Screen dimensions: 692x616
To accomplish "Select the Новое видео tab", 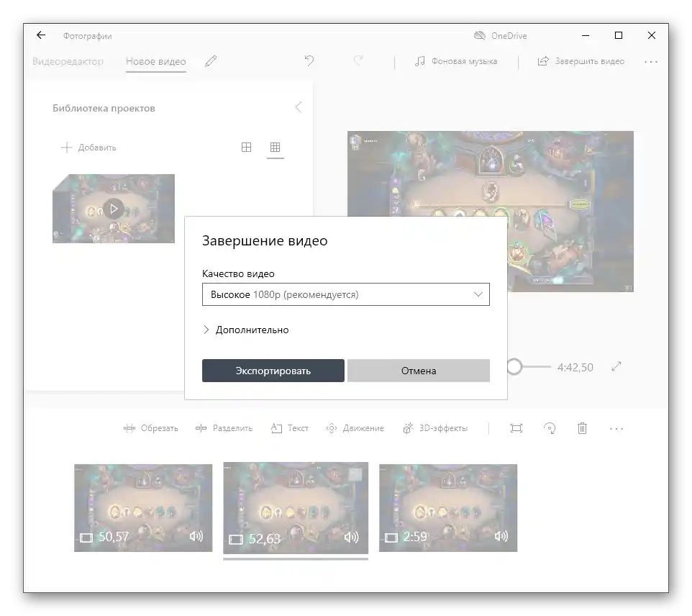I will (x=156, y=61).
